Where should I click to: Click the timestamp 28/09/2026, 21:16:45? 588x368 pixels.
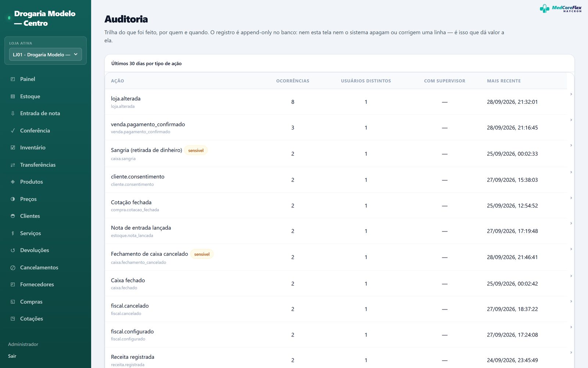512,128
